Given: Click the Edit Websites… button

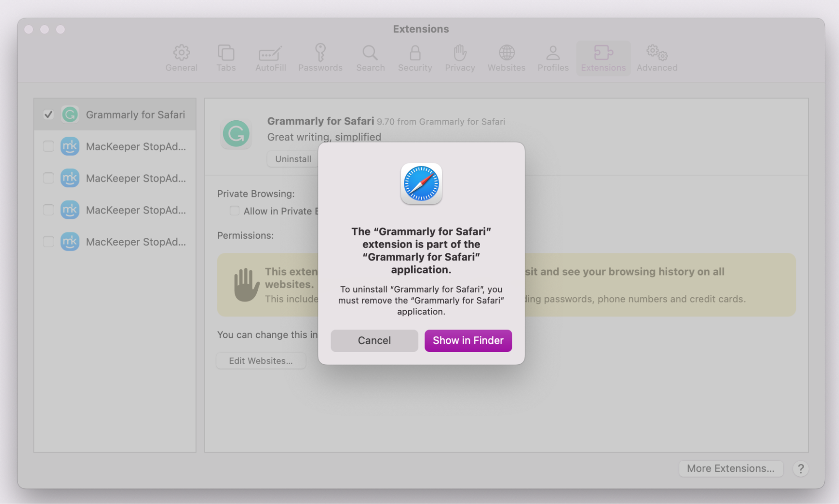Looking at the screenshot, I should 261,361.
